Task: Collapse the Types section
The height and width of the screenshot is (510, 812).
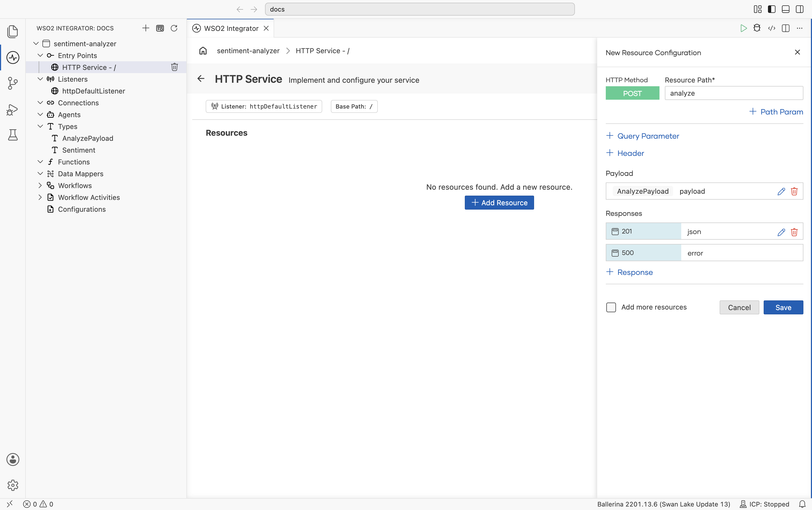Action: point(40,126)
